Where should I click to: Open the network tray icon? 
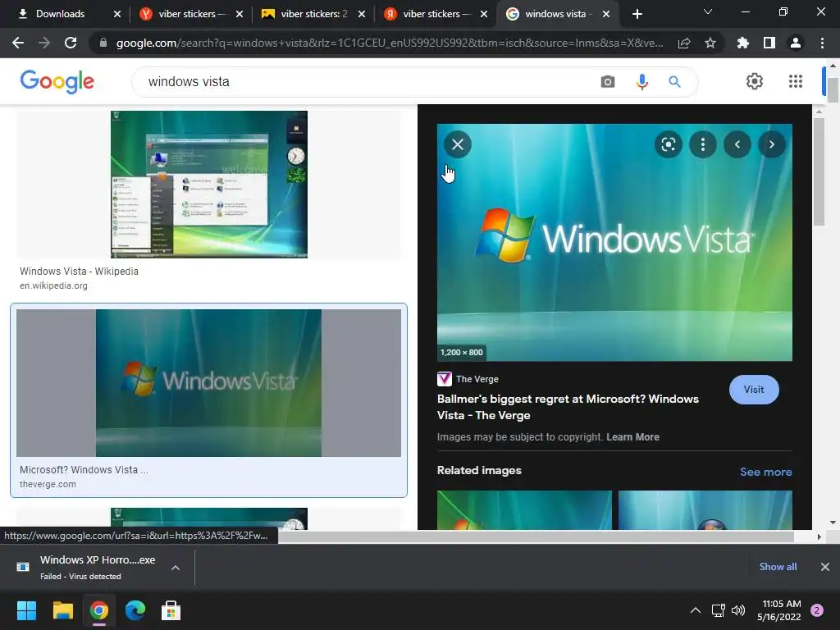718,610
